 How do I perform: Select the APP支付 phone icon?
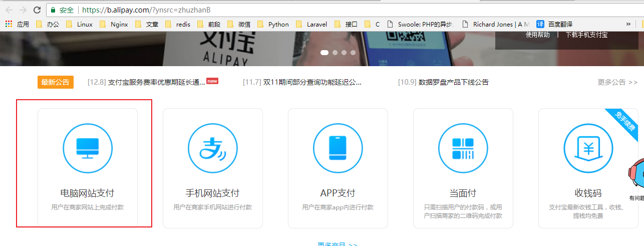pyautogui.click(x=338, y=148)
